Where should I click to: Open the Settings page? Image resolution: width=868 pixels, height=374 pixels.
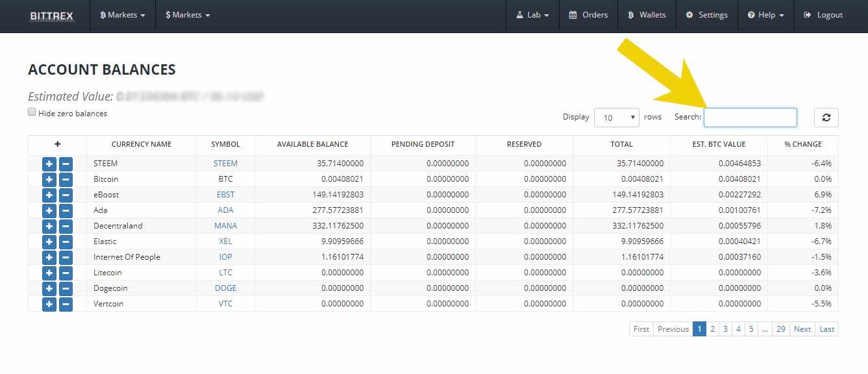(x=707, y=15)
